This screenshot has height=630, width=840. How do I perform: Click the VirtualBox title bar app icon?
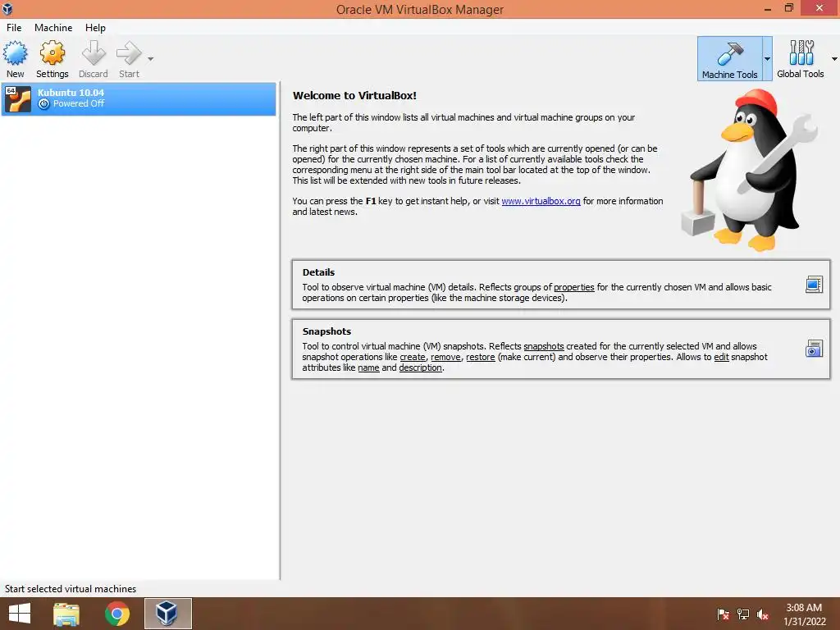(x=7, y=8)
